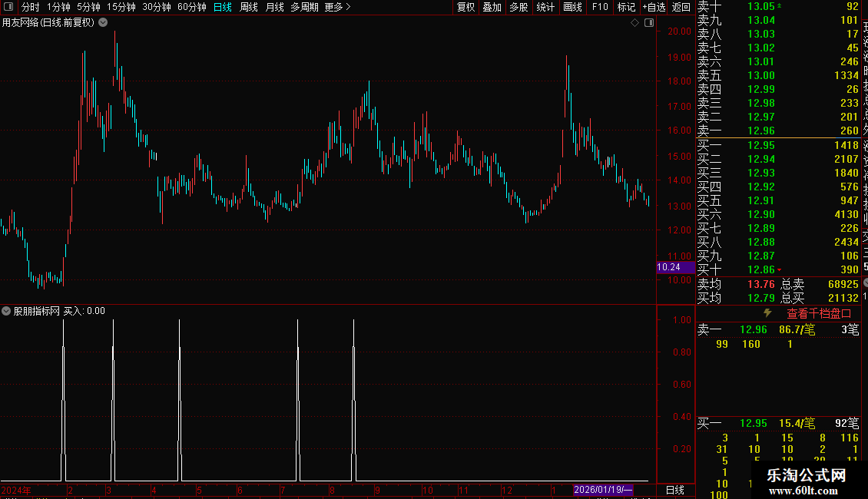Activate the 画线 drawing tool
868x499 pixels.
click(x=572, y=7)
